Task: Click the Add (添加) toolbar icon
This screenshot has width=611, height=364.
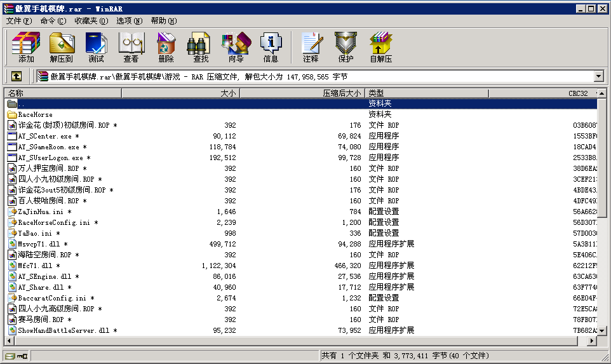Action: tap(26, 48)
